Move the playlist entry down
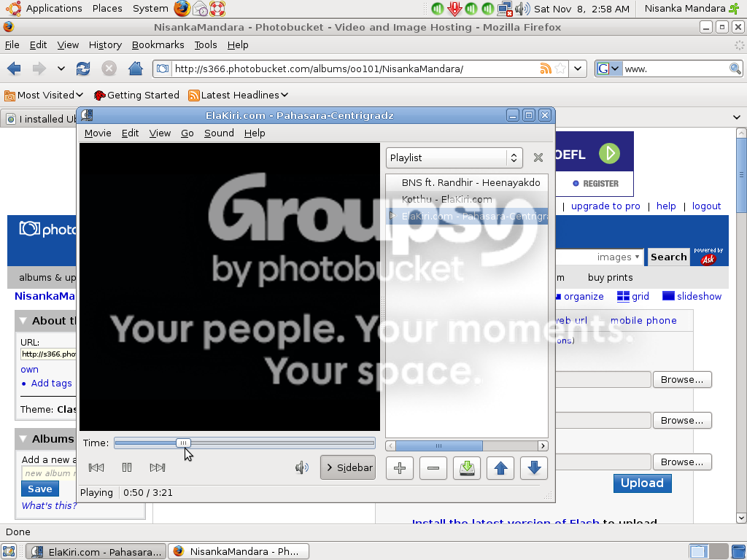Image resolution: width=747 pixels, height=560 pixels. (x=534, y=468)
